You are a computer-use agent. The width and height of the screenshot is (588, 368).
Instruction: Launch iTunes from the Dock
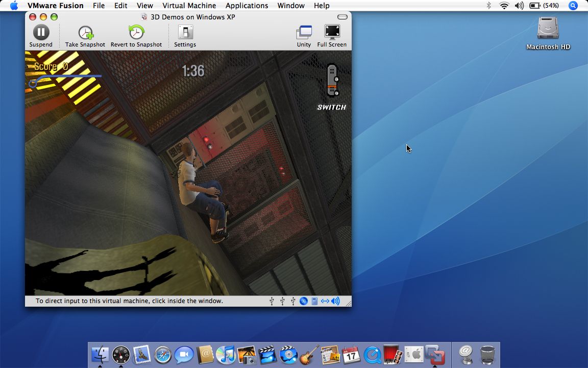(x=226, y=355)
